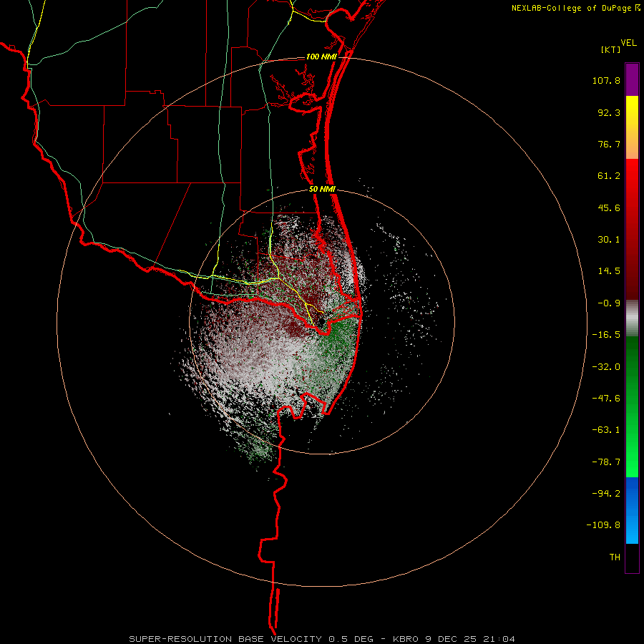Viewport: 644px width, 644px height.
Task: Click the -109.8 velocity scale value
Action: pos(603,525)
